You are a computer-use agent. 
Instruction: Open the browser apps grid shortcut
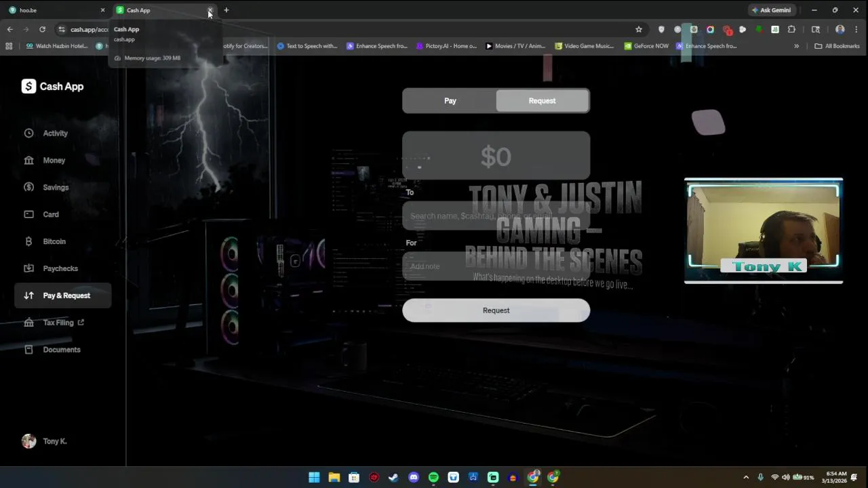pos(9,46)
